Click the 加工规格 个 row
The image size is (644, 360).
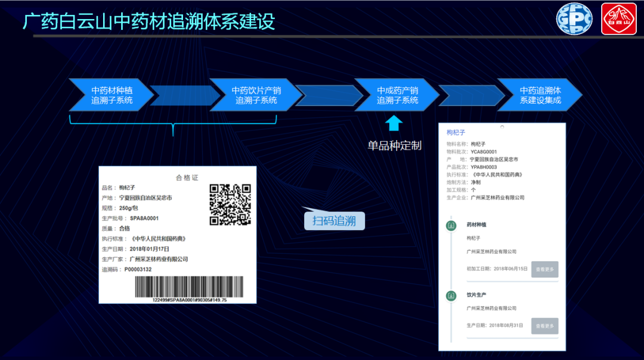[461, 190]
